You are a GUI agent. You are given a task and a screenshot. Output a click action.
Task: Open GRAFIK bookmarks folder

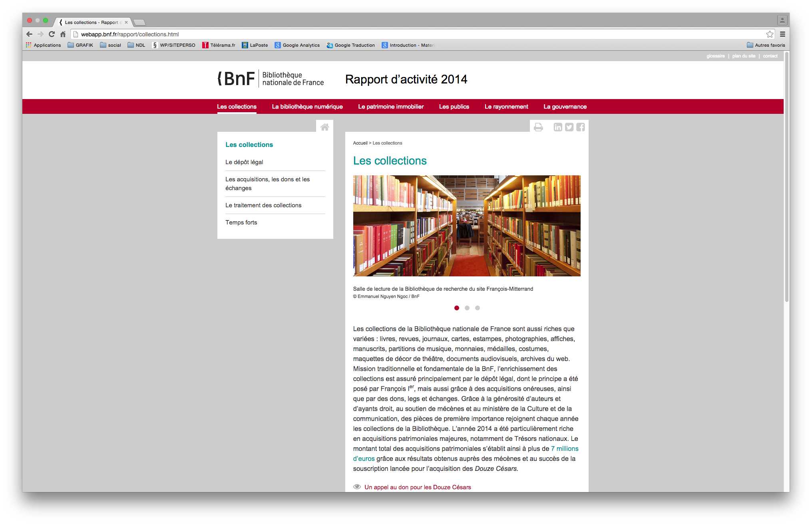(x=80, y=45)
